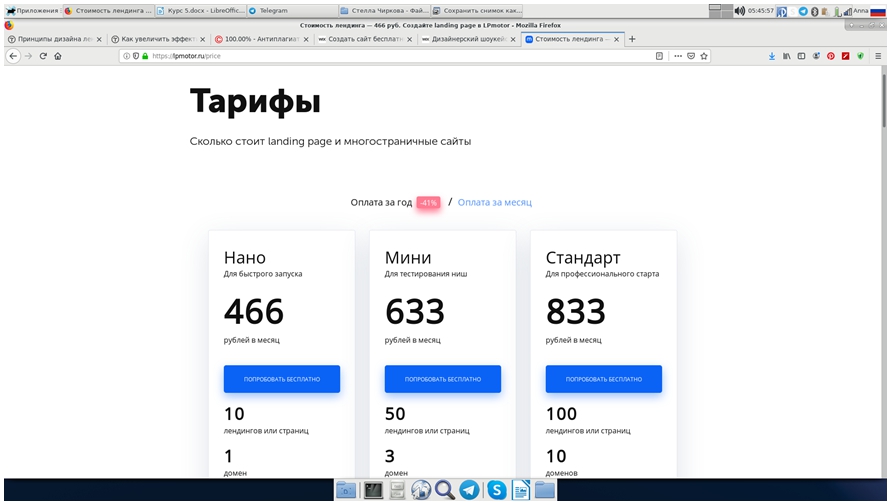Save the page to Pocket
This screenshot has height=502, width=889.
(x=690, y=57)
